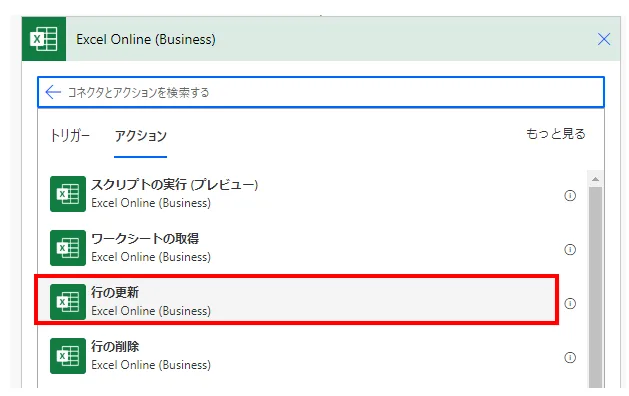The width and height of the screenshot is (629, 396).
Task: Click the back arrow in search box
Action: (53, 92)
